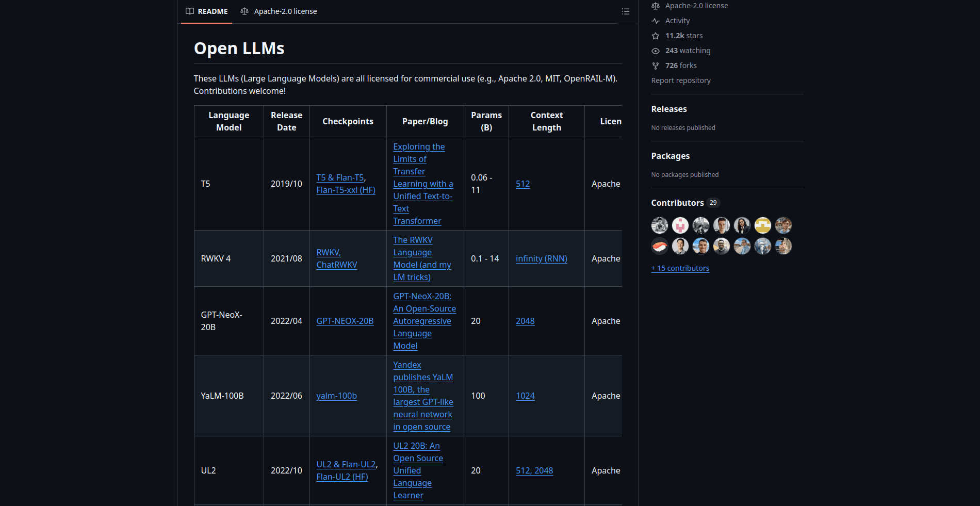The width and height of the screenshot is (980, 506).
Task: Click the + 15 contributors link
Action: [x=680, y=268]
